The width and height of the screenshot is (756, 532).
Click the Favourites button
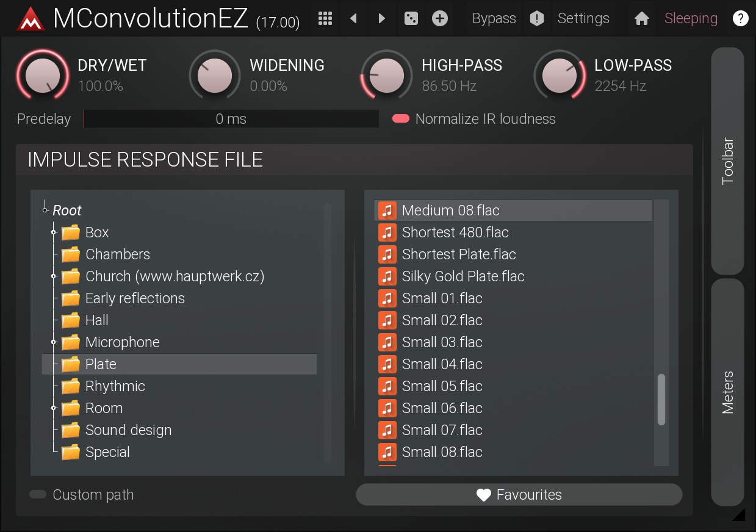tap(519, 495)
